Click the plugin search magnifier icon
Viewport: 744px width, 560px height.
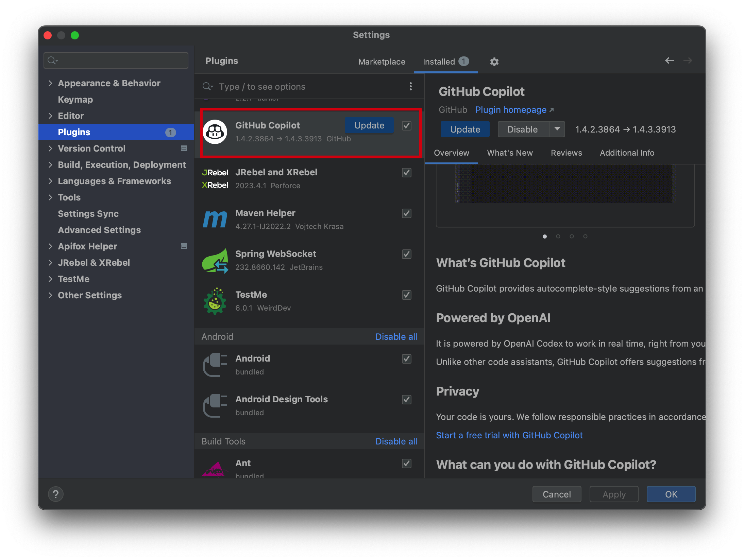coord(207,86)
